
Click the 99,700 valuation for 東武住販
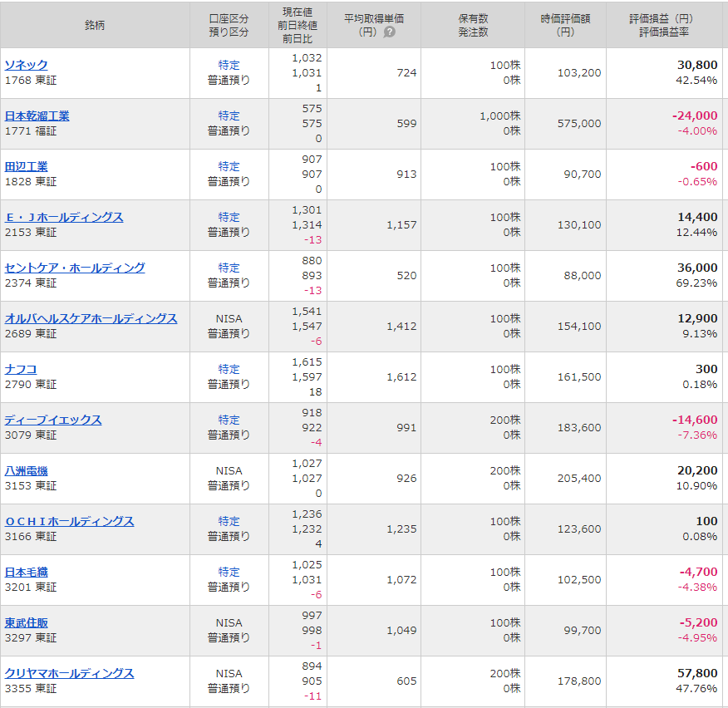pos(583,631)
